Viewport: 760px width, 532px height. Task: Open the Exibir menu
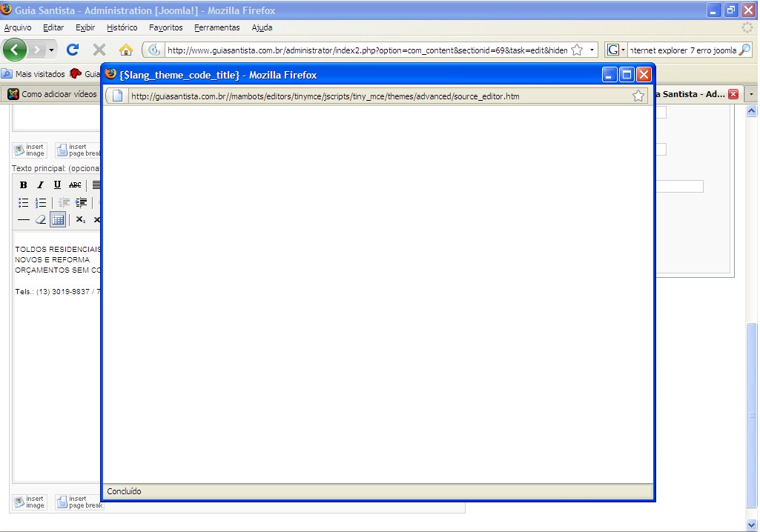pyautogui.click(x=85, y=27)
